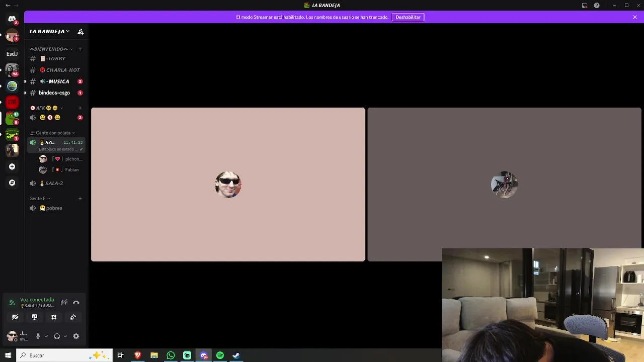Viewport: 644px width, 362px height.
Task: Join the SALA-2 voice channel
Action: tap(56, 184)
